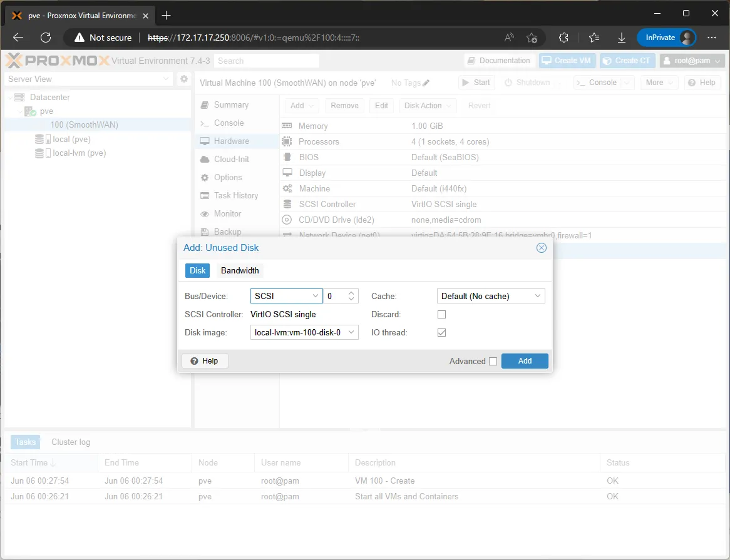The image size is (730, 560).
Task: Select the Machine hardware row
Action: coord(504,188)
